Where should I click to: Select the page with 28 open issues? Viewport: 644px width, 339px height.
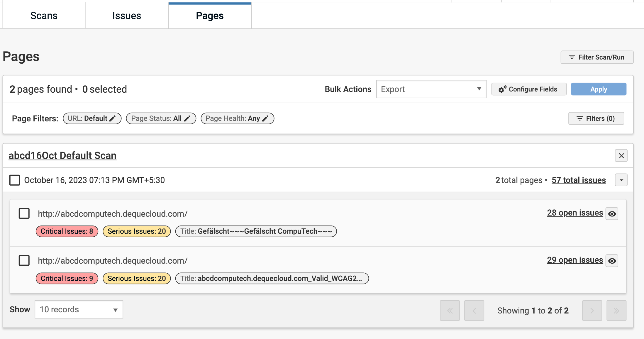(24, 213)
